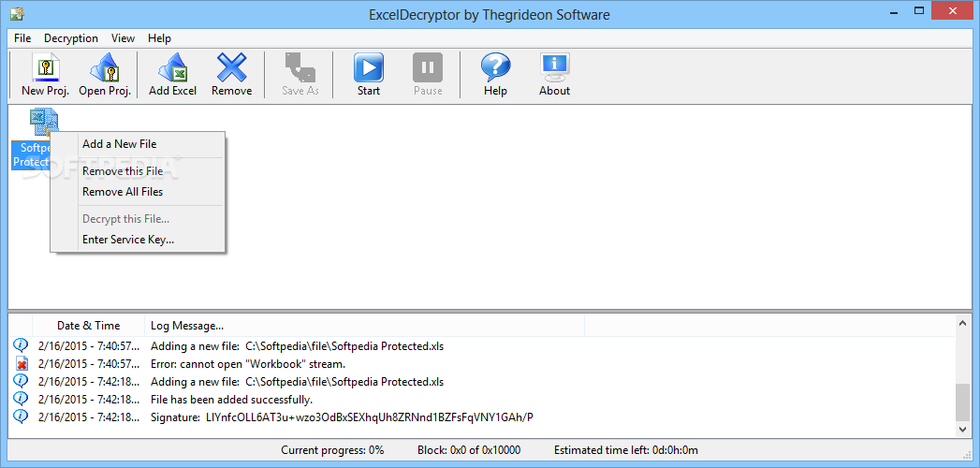Click the 'Log Message...' column header
Image resolution: width=980 pixels, height=468 pixels.
364,326
